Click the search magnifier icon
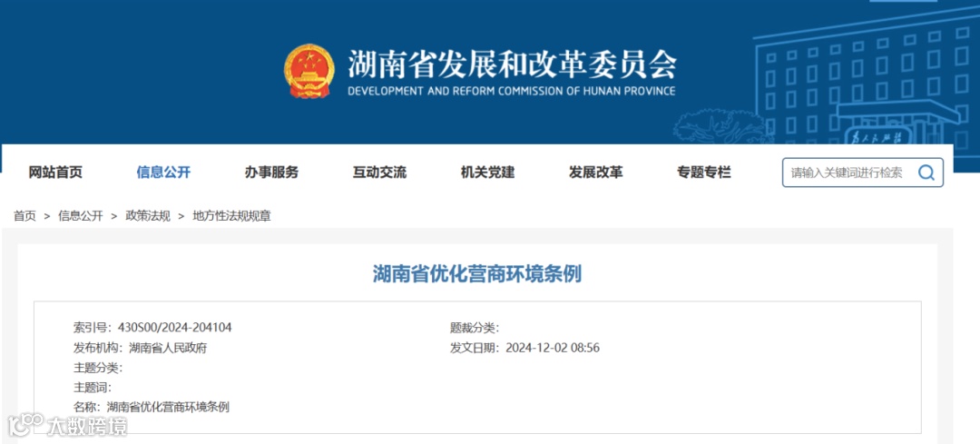This screenshot has height=444, width=980. (926, 173)
